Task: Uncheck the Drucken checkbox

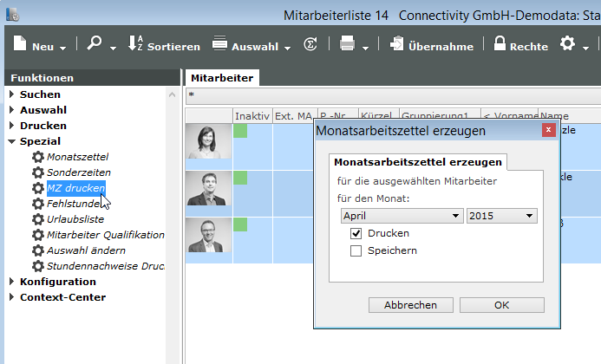Action: pyautogui.click(x=356, y=233)
